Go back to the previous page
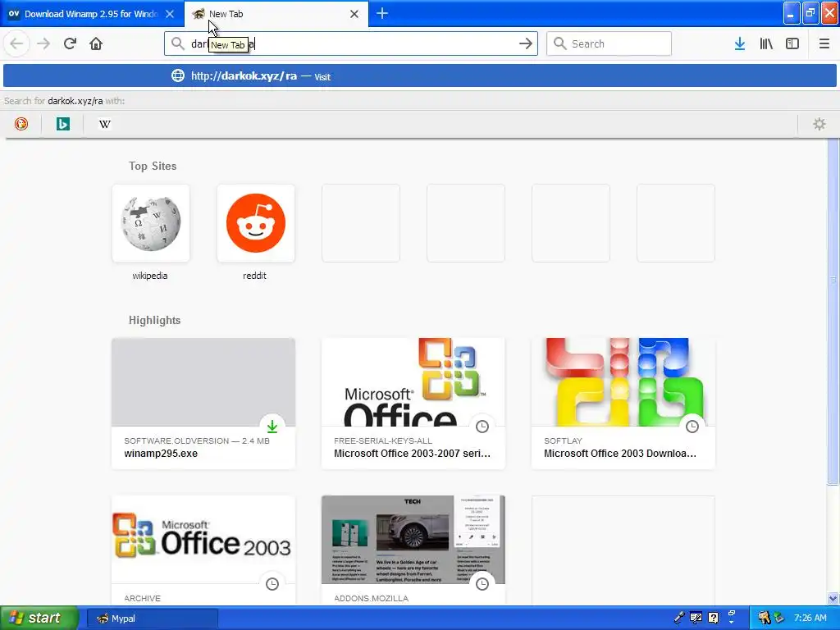The width and height of the screenshot is (840, 630). point(16,43)
